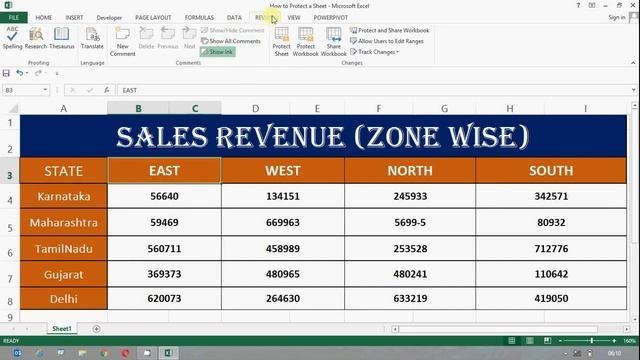
Task: Open the Excel Help question mark
Action: click(x=578, y=6)
